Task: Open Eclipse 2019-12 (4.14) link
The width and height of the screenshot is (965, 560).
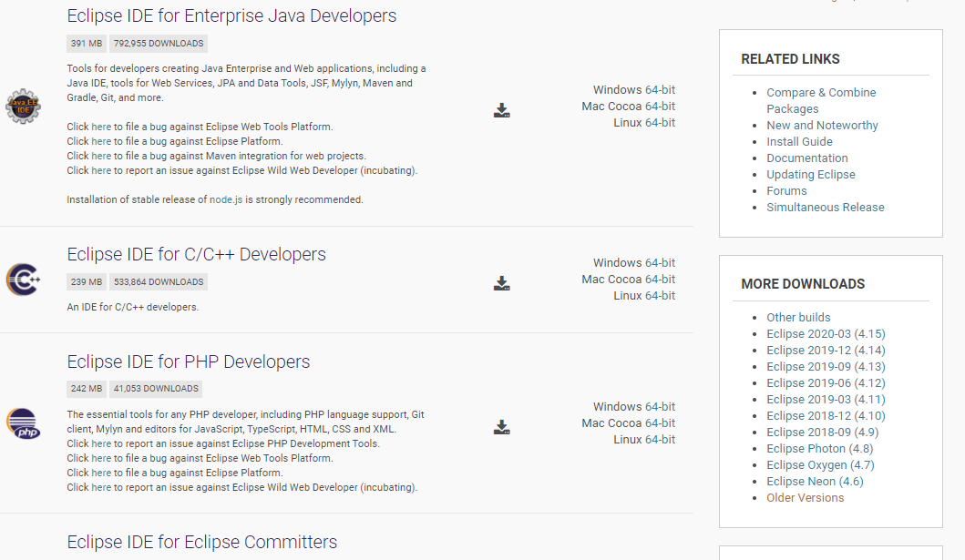Action: [x=826, y=351]
